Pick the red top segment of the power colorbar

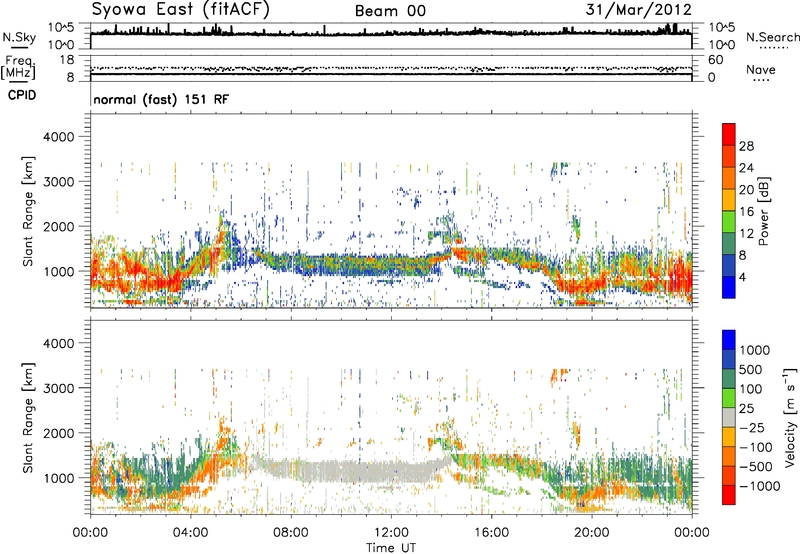(x=729, y=134)
